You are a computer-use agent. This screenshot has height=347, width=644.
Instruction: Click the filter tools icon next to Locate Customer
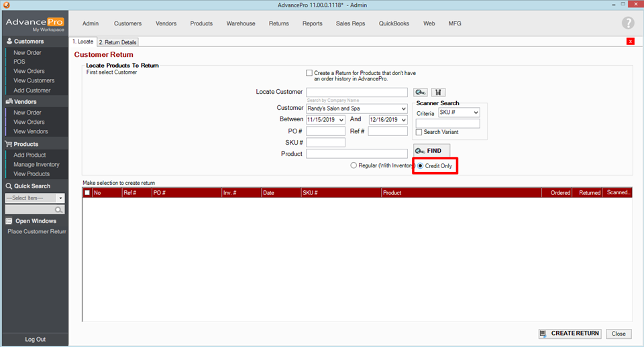point(439,92)
